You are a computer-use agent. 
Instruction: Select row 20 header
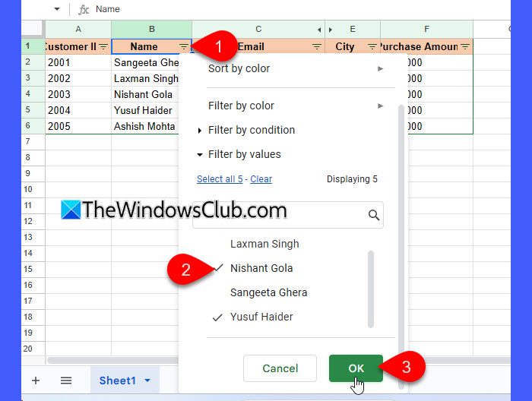tap(33, 349)
